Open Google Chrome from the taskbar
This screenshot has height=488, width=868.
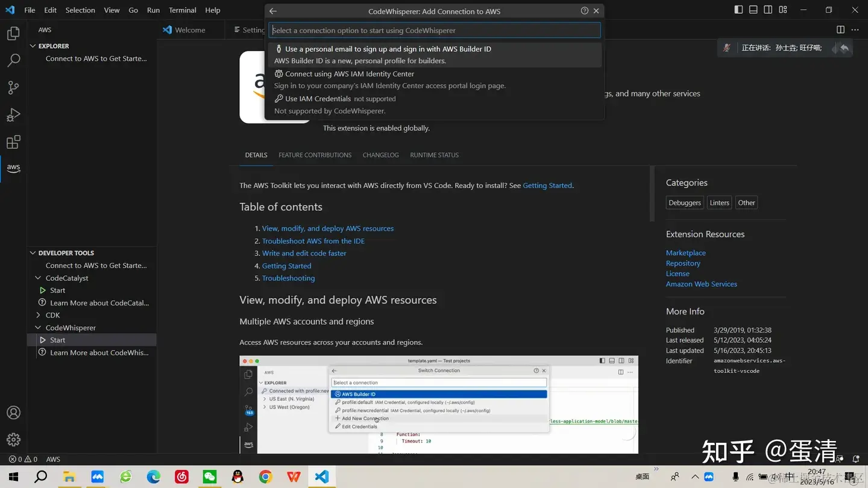coord(265,477)
